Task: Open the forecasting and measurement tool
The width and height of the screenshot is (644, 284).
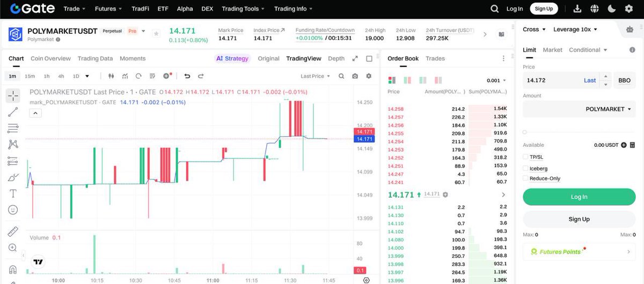Action: [13, 161]
